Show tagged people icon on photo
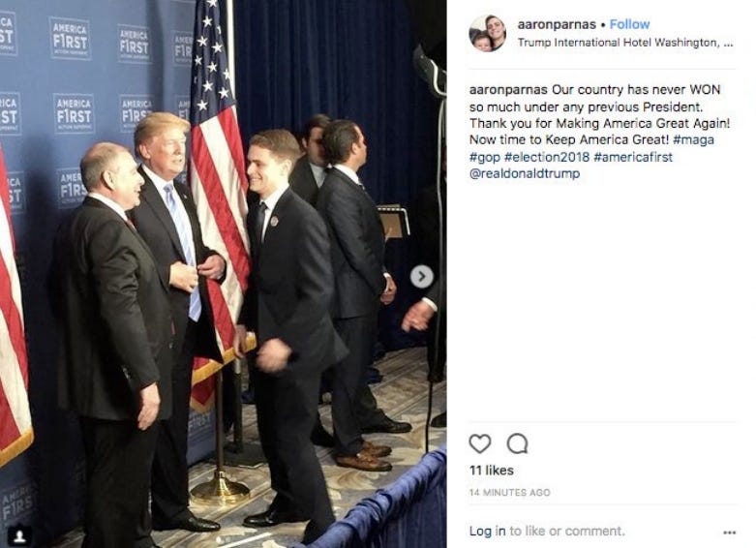 (x=19, y=536)
